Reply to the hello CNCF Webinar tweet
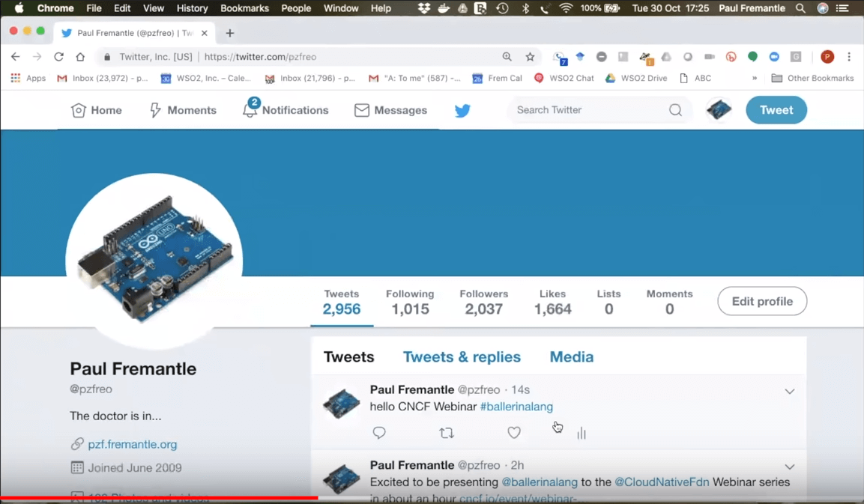 click(x=379, y=433)
